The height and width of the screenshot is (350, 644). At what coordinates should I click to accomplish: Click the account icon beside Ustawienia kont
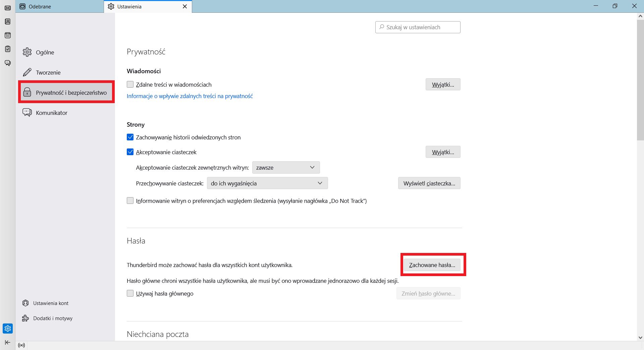[25, 303]
